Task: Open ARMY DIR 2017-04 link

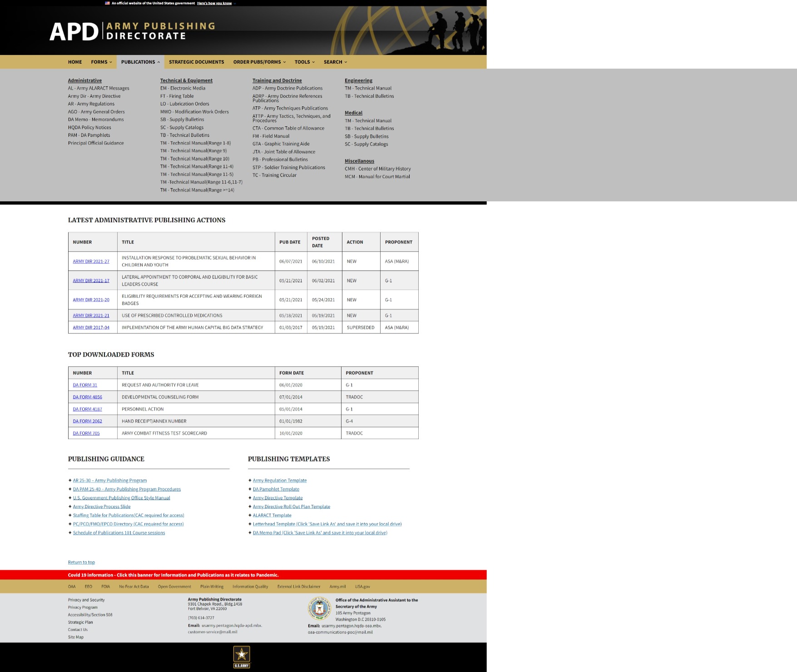Action: click(x=91, y=327)
